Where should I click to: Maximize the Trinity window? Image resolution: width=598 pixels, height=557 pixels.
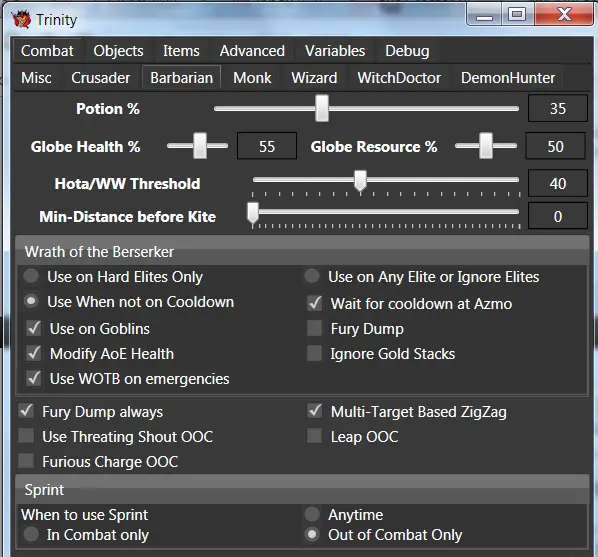click(x=517, y=14)
